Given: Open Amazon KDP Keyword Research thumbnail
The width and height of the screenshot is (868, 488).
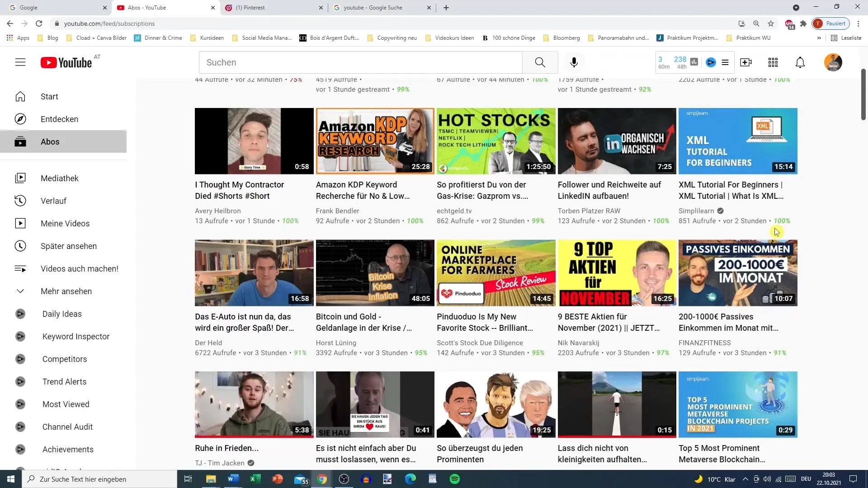Looking at the screenshot, I should [x=375, y=141].
